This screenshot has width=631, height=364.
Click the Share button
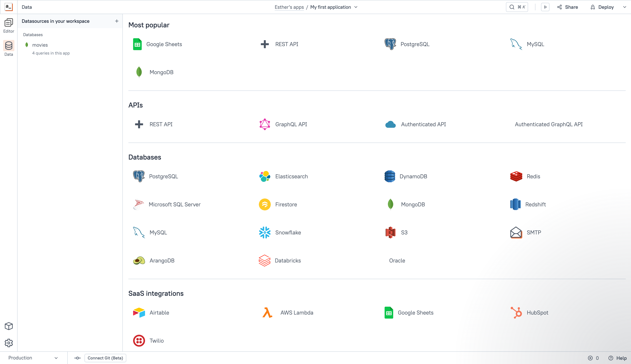(568, 7)
